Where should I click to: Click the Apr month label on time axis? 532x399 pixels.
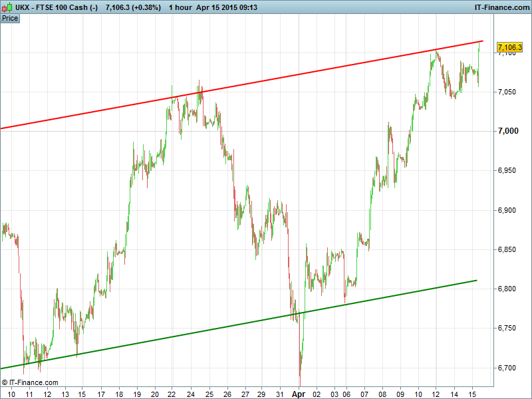[298, 393]
